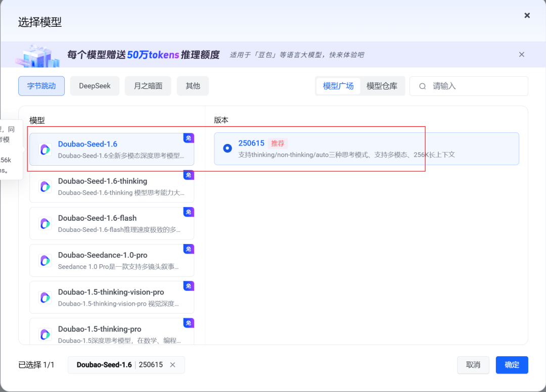Click the Doubao-Seed-1.6-thinking logo icon

pyautogui.click(x=45, y=187)
